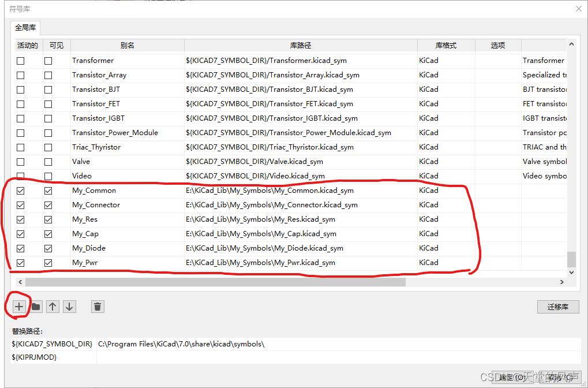This screenshot has width=588, height=388.
Task: Toggle visible checkbox for Triac_Thyristor
Action: pyautogui.click(x=48, y=147)
